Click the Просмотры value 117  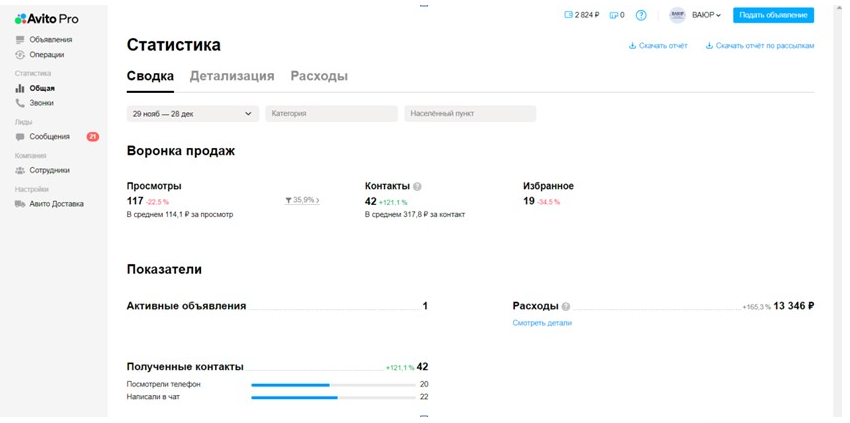point(135,201)
